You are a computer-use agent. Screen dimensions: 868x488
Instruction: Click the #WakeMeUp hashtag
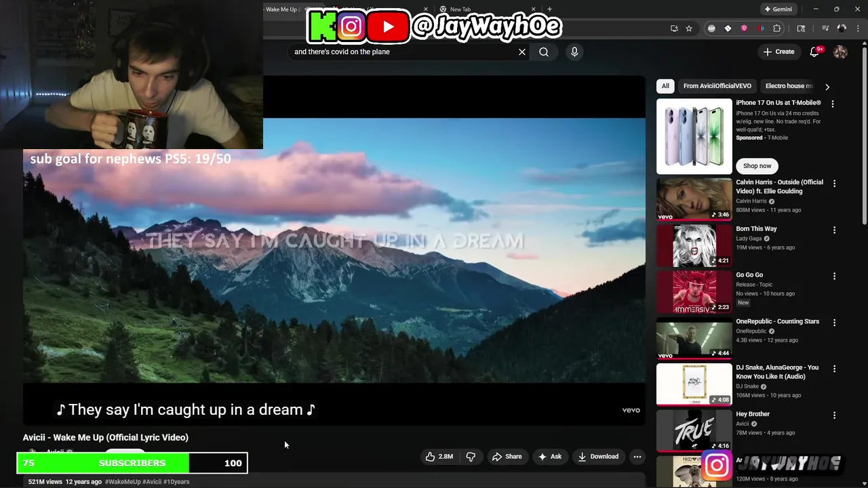(x=123, y=482)
